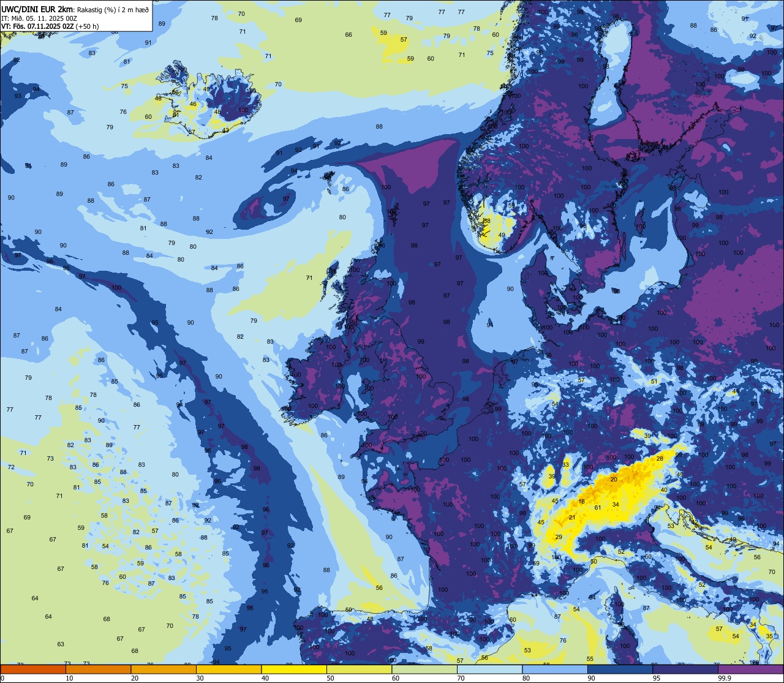Click the 0–10 dark orange legend swatch

33,669
